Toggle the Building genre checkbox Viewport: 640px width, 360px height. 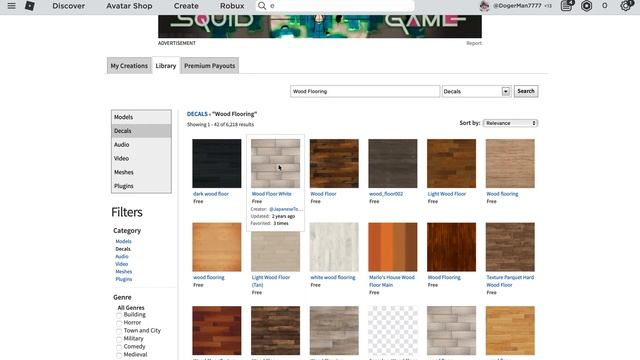(x=119, y=315)
